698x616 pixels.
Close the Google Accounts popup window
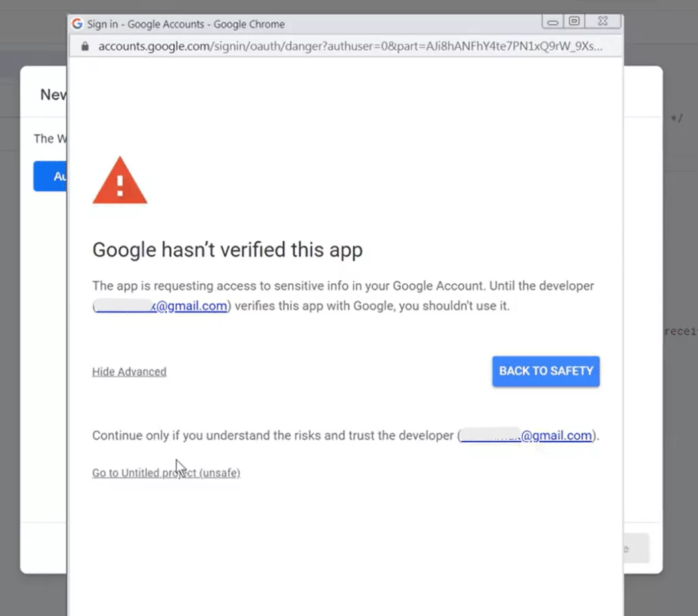pyautogui.click(x=603, y=21)
